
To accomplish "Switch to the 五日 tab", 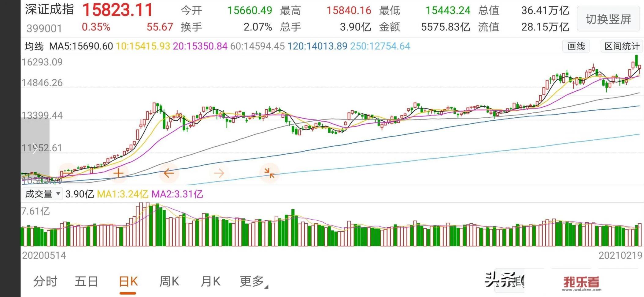I will coord(87,281).
